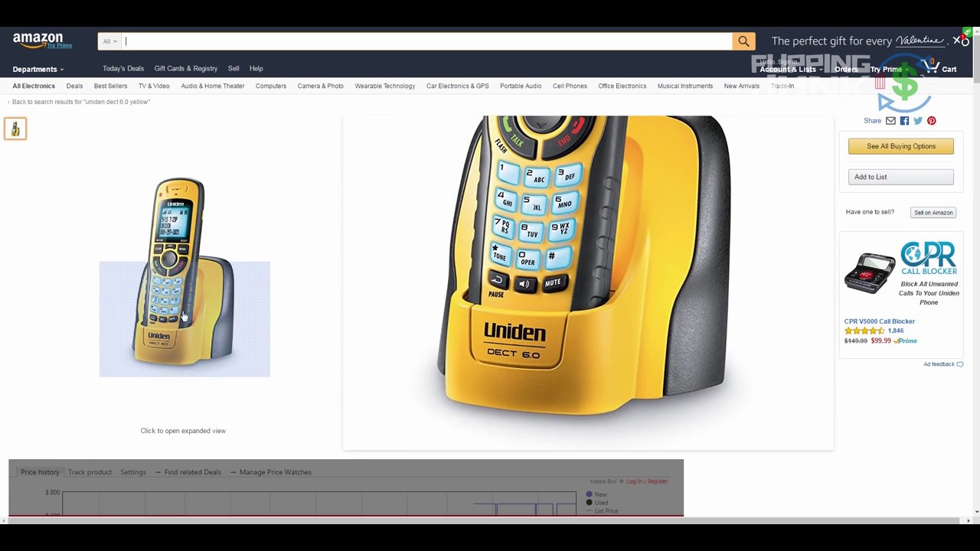This screenshot has width=980, height=551.
Task: Click Keepa price chart area
Action: click(318, 504)
